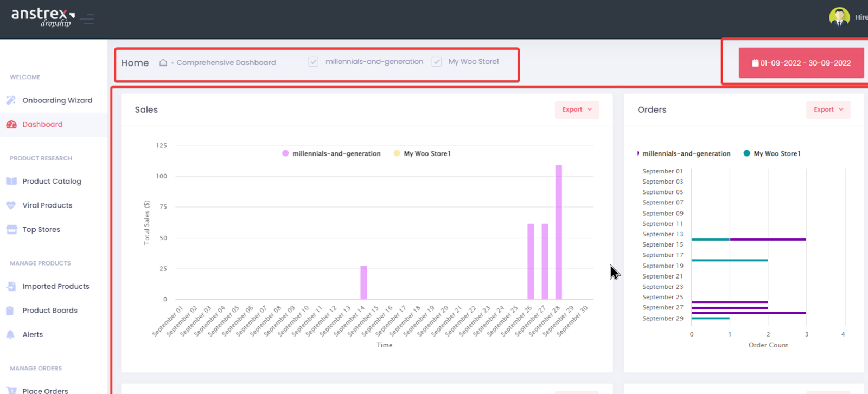Click the Order Count axis label
This screenshot has height=394, width=868.
(768, 345)
